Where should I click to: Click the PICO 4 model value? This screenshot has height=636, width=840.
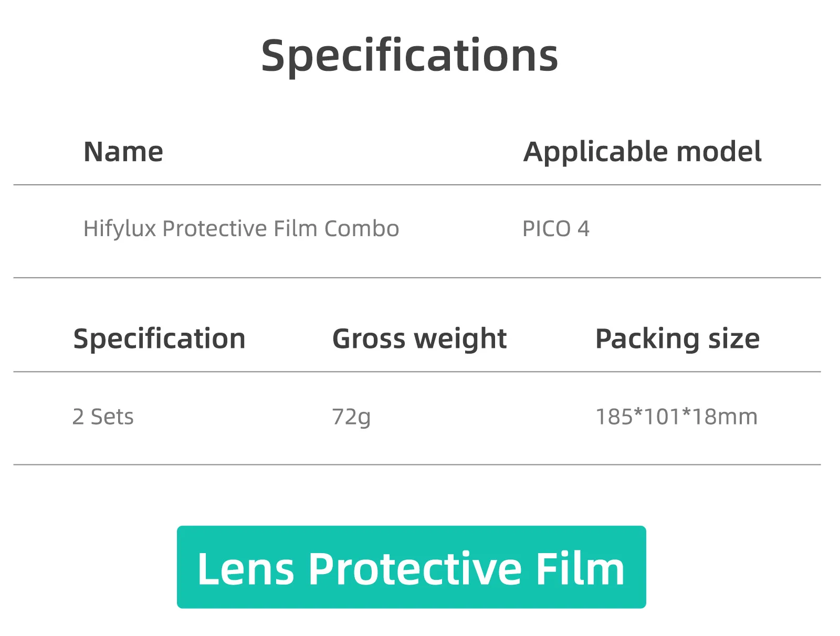point(555,229)
